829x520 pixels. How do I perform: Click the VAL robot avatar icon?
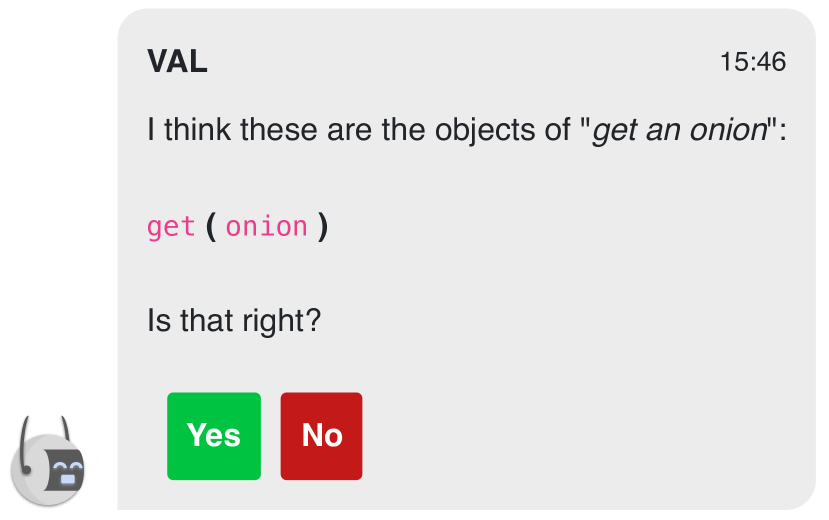48,461
